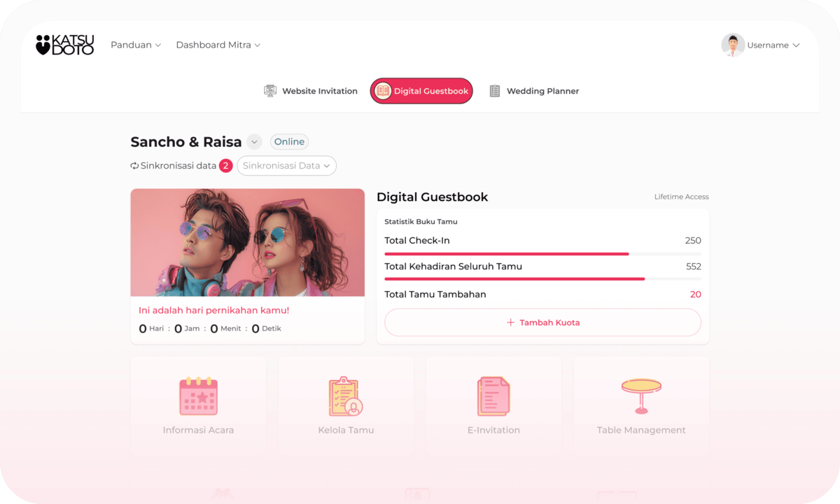This screenshot has width=840, height=504.
Task: Click the Tambah Kuota button
Action: pos(542,323)
